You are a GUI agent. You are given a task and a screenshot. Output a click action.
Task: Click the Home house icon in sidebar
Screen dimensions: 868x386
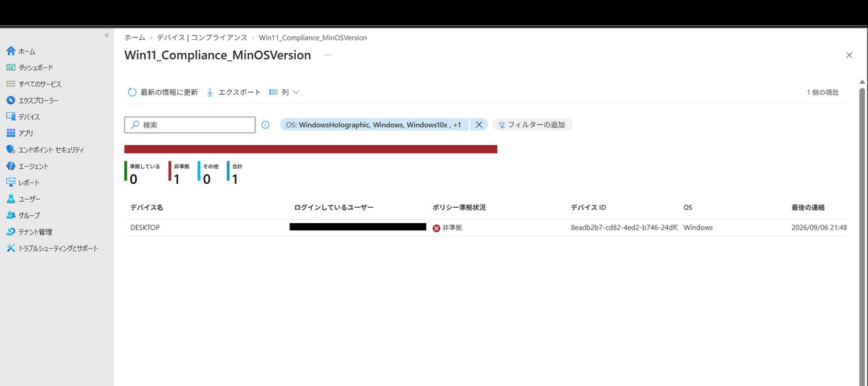(x=10, y=51)
